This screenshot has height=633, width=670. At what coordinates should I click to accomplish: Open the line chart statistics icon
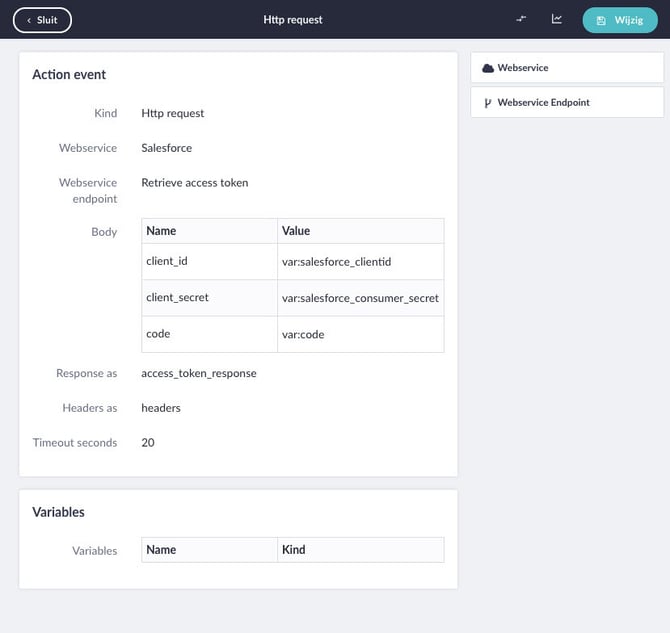(556, 19)
